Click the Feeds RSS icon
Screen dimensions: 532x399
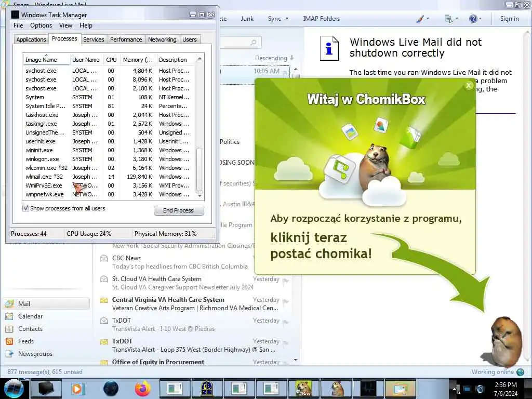pyautogui.click(x=9, y=341)
